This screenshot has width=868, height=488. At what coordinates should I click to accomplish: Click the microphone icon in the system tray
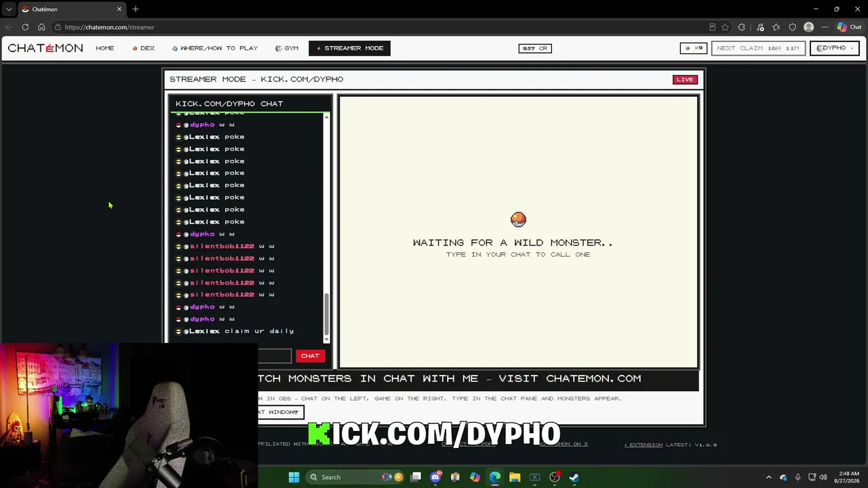[x=797, y=477]
